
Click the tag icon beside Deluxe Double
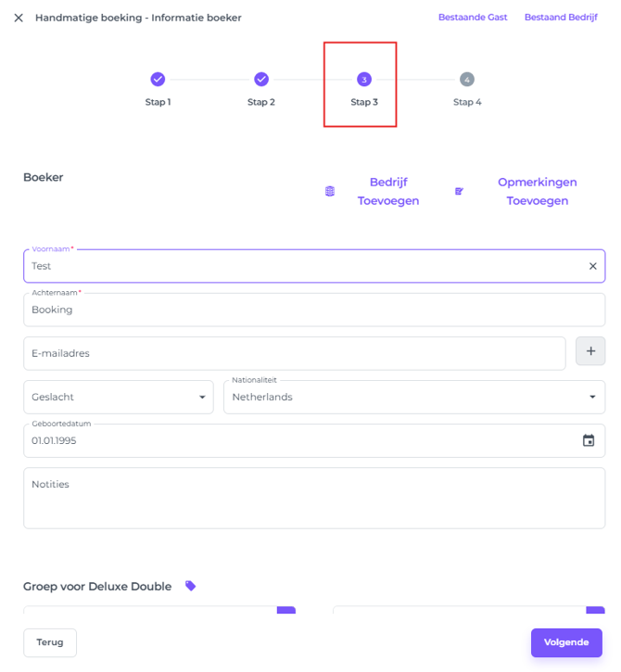[191, 586]
